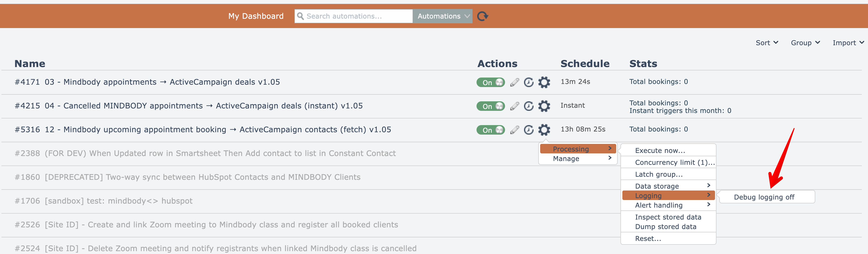This screenshot has width=868, height=254.
Task: Click the clock icon for automation #4215
Action: pos(529,106)
